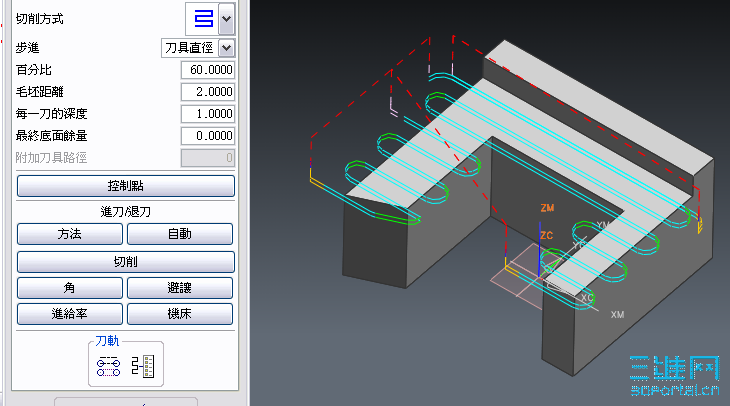Click the 毛坯距離 label
The width and height of the screenshot is (730, 406).
point(40,92)
